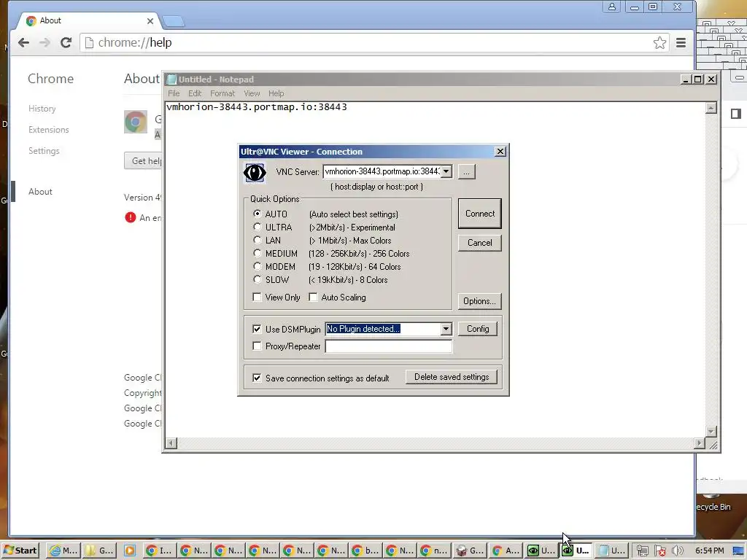Enable the View Only checkbox
The height and width of the screenshot is (560, 747).
257,297
